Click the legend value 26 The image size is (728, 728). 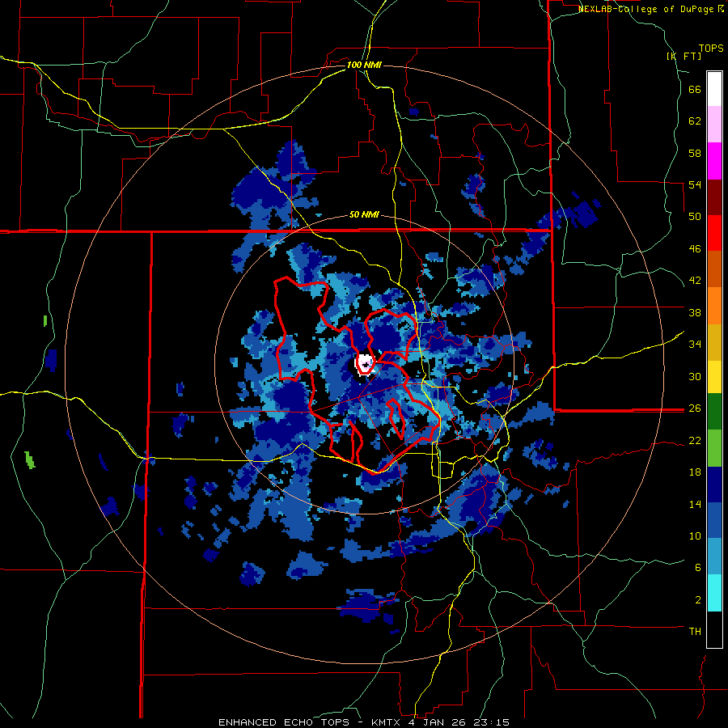695,408
